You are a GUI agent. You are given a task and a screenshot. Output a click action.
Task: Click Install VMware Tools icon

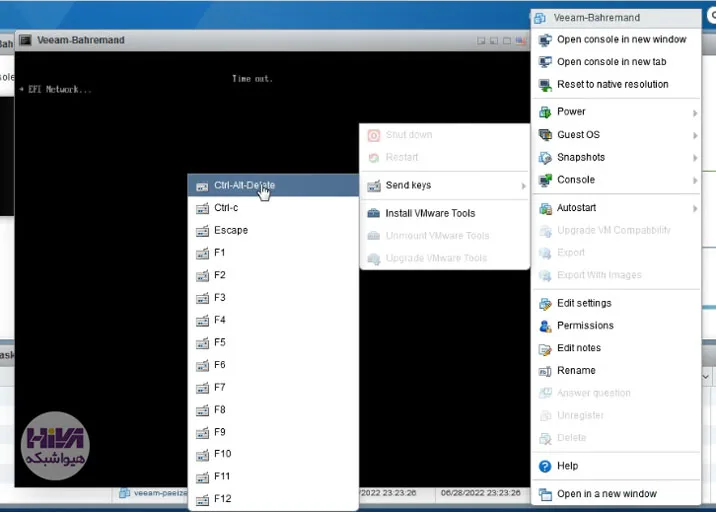pyautogui.click(x=374, y=213)
